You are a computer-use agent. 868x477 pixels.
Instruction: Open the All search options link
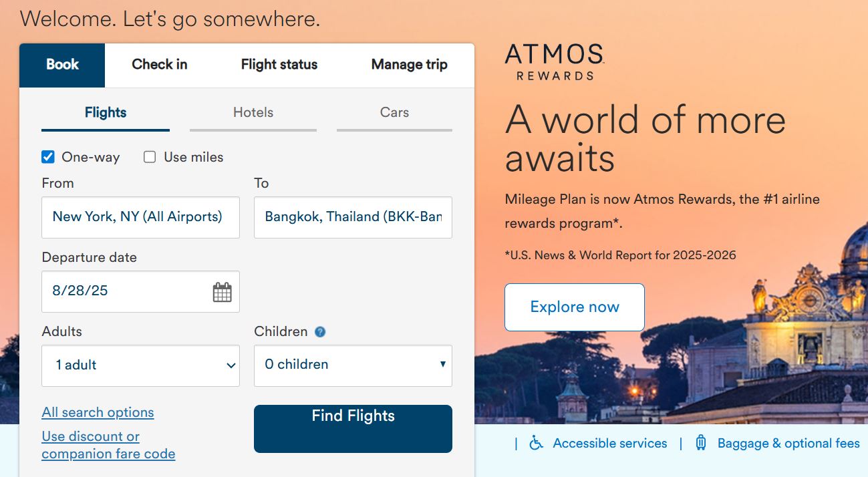click(98, 412)
